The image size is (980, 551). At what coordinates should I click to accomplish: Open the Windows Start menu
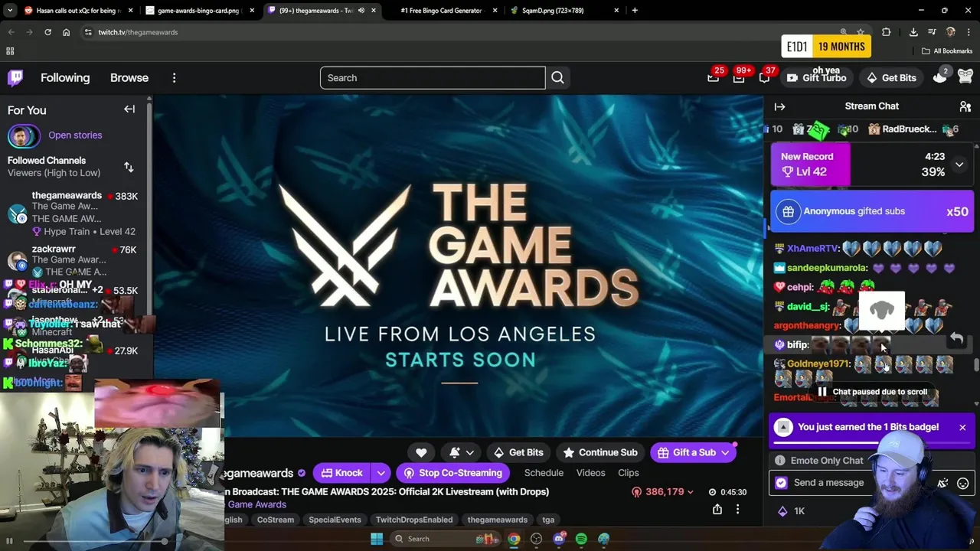(377, 539)
